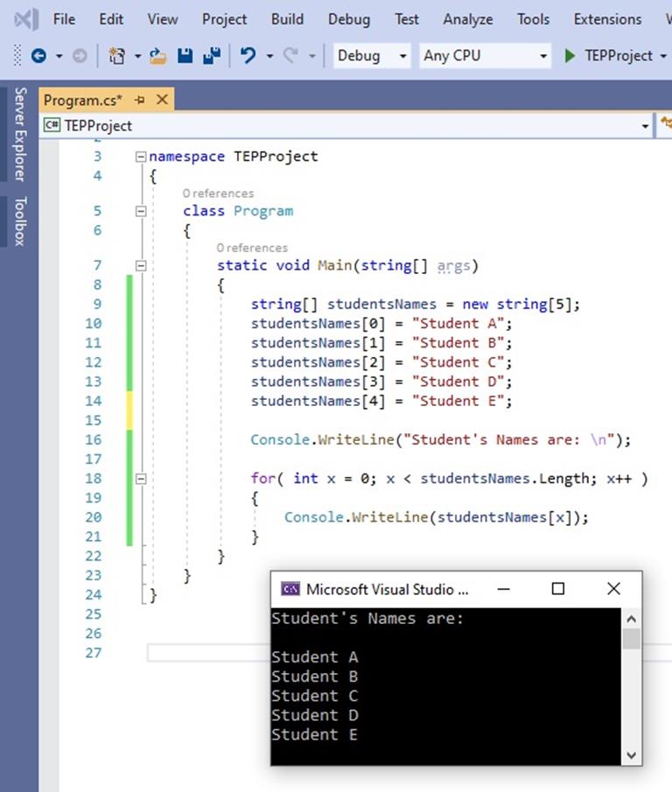The image size is (672, 792).
Task: Start debugging with the green play icon
Action: click(x=570, y=55)
